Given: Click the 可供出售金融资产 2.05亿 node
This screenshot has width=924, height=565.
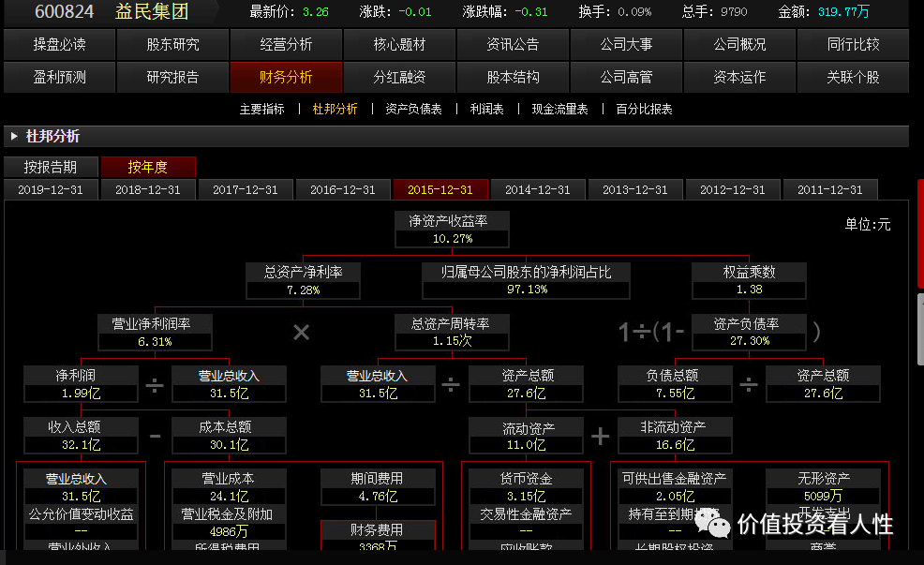Looking at the screenshot, I should click(675, 487).
